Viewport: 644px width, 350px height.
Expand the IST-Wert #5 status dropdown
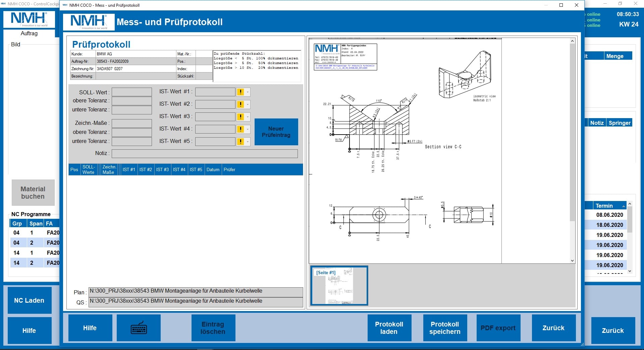(x=248, y=142)
